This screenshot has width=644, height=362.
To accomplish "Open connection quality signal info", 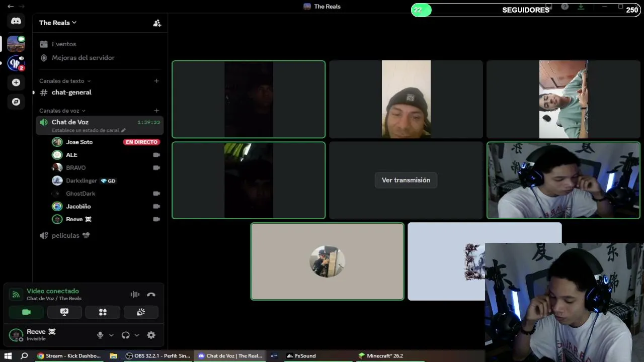I will tap(16, 295).
